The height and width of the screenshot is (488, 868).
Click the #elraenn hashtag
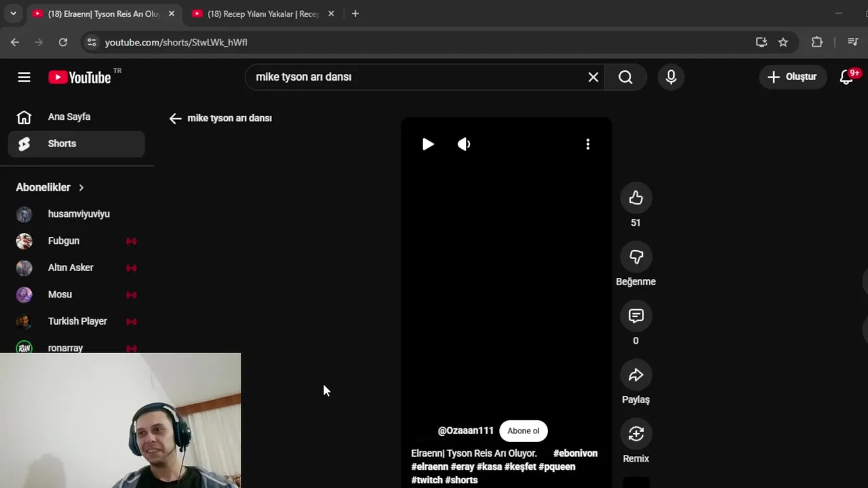[x=429, y=467]
